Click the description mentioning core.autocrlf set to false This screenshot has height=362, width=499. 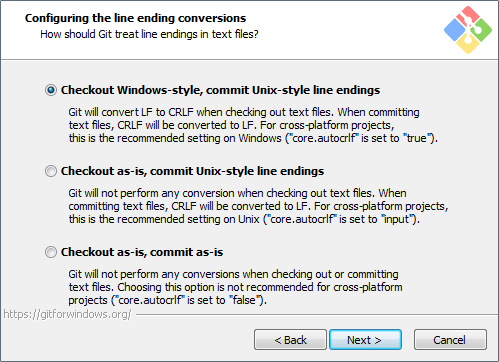coord(235,287)
